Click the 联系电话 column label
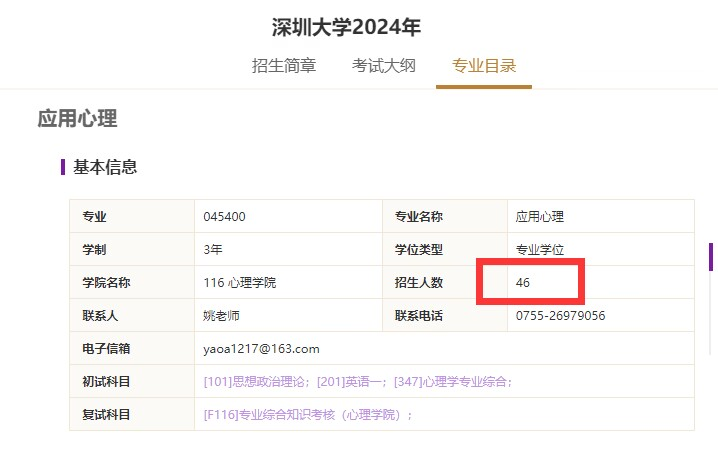 coord(419,315)
